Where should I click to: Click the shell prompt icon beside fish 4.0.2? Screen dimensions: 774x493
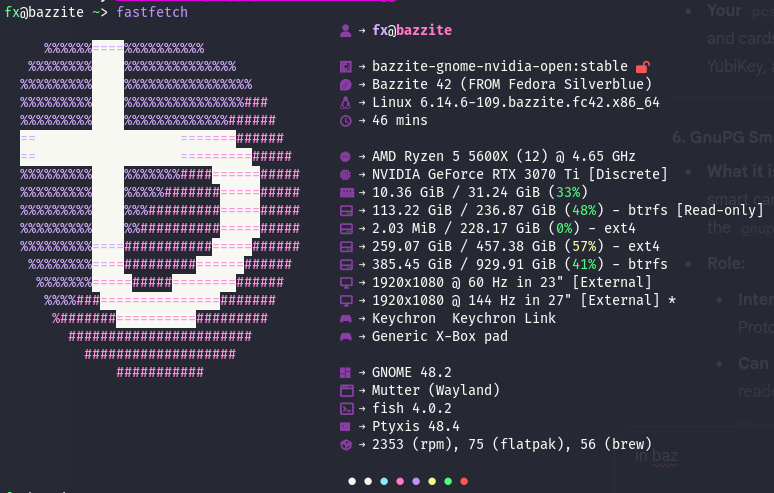(x=347, y=409)
